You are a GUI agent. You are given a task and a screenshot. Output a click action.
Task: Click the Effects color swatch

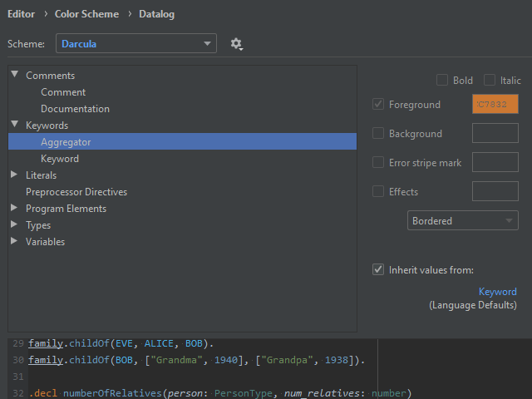(495, 191)
